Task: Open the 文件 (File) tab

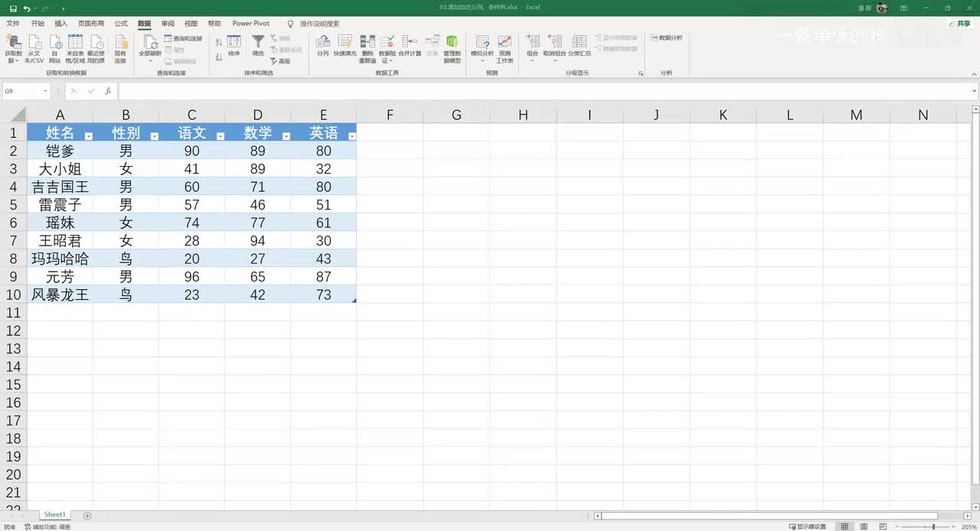Action: tap(13, 24)
